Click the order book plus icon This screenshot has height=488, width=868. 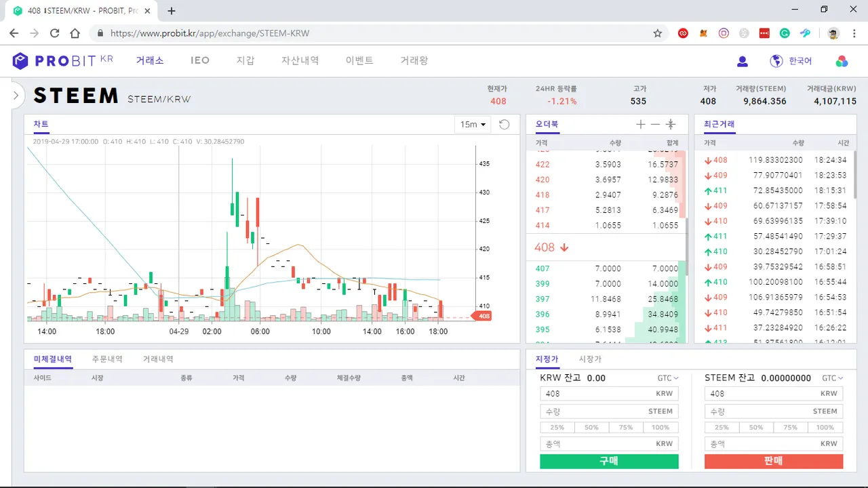640,124
